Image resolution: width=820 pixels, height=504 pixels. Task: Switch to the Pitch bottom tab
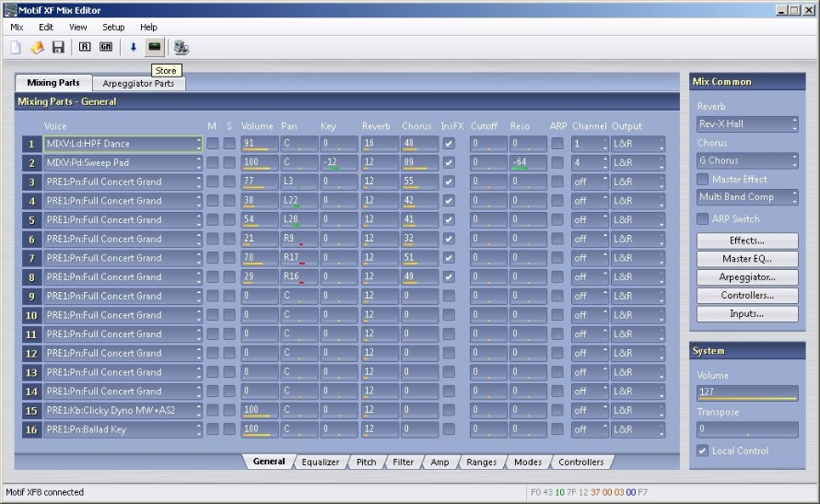tap(366, 463)
